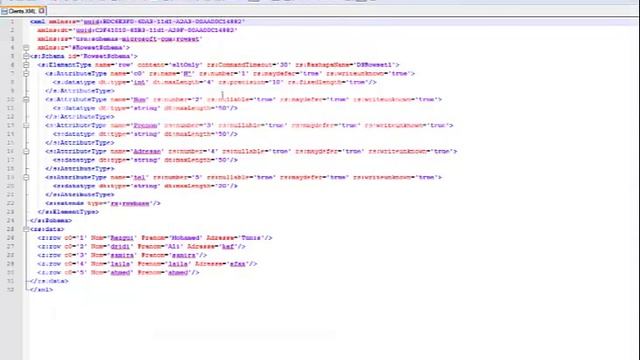Click the 'rs:rowbase' type value
The image size is (640, 360).
point(130,203)
